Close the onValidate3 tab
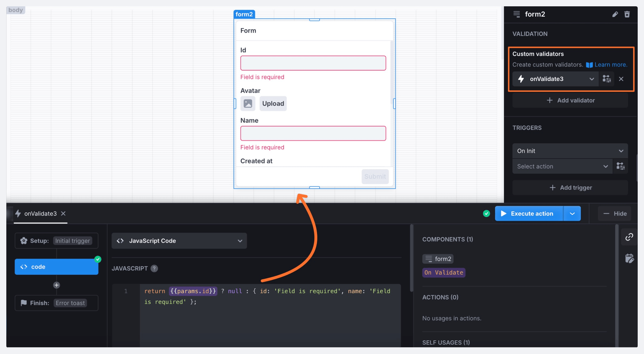 point(63,213)
